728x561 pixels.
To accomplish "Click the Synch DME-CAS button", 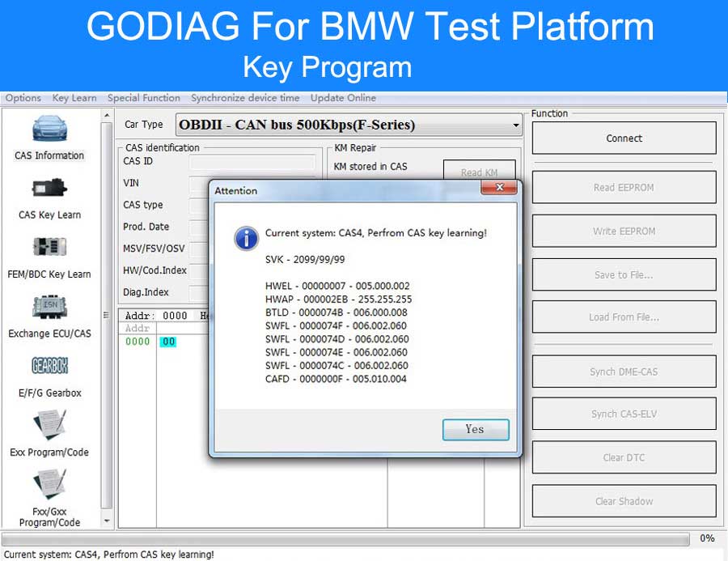I will 623,371.
